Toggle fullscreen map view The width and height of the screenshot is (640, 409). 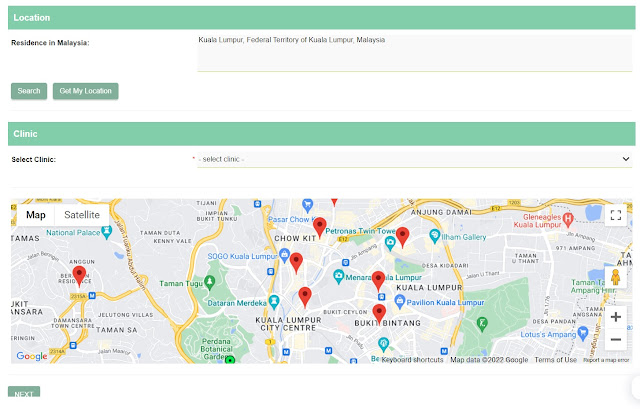[x=616, y=215]
